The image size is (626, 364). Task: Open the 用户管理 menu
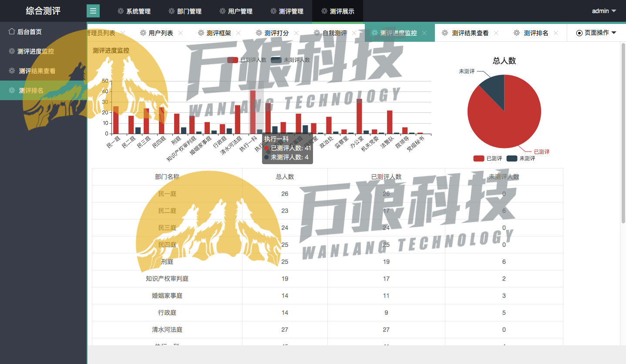(236, 11)
